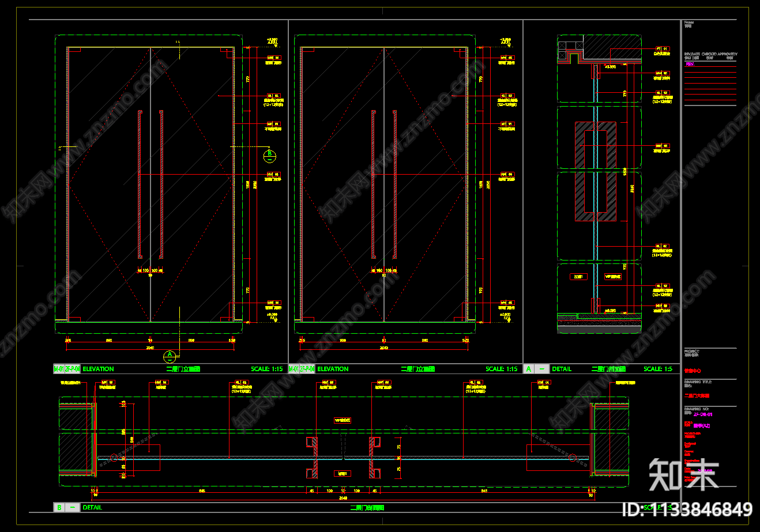This screenshot has height=532, width=760.
Task: Click the 'PROJECT:' label
Action: coord(691,352)
